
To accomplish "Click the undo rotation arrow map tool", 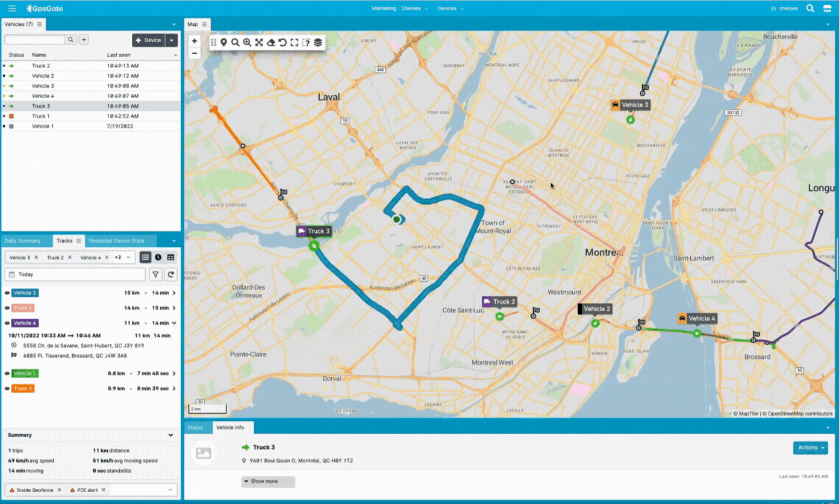I will tap(282, 42).
